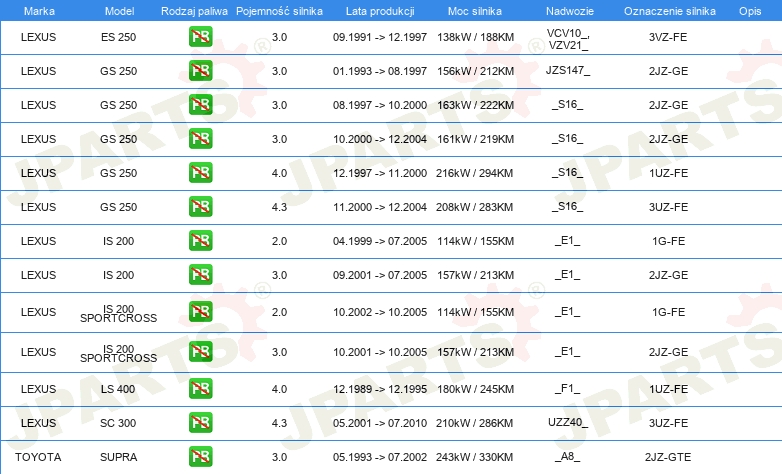
Task: Click engine code 2JZ-GTE
Action: (668, 457)
